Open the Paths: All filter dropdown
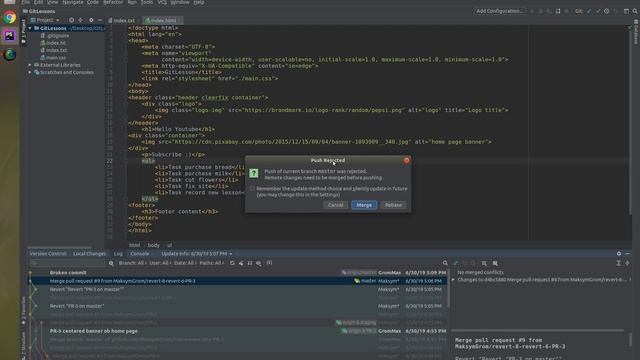Viewport: 640px width, 360px height. (211, 263)
